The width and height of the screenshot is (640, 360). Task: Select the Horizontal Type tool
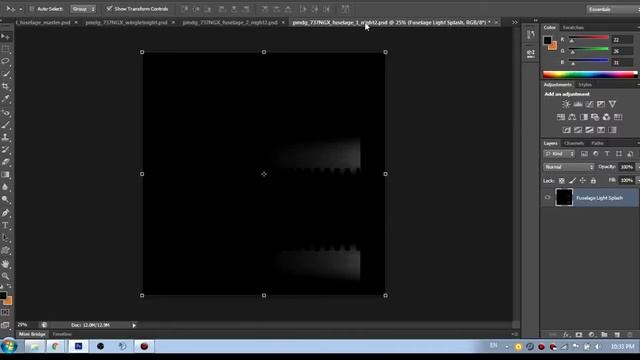(5, 225)
